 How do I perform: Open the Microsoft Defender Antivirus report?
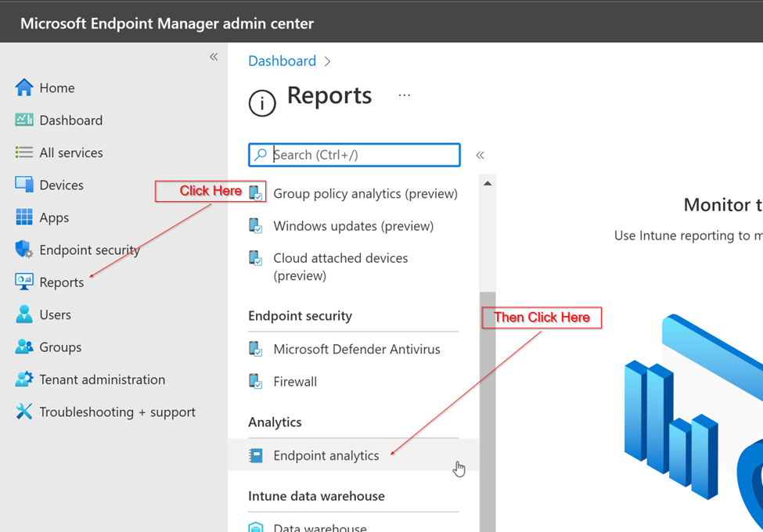356,349
